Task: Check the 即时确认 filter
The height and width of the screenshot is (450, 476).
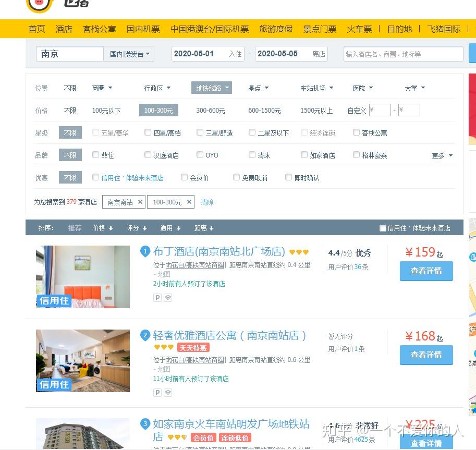Action: (x=289, y=177)
